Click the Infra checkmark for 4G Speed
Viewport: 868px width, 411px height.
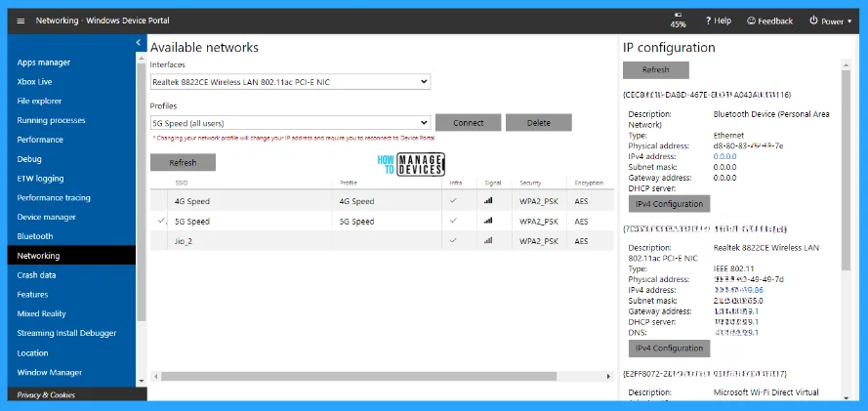coord(453,201)
